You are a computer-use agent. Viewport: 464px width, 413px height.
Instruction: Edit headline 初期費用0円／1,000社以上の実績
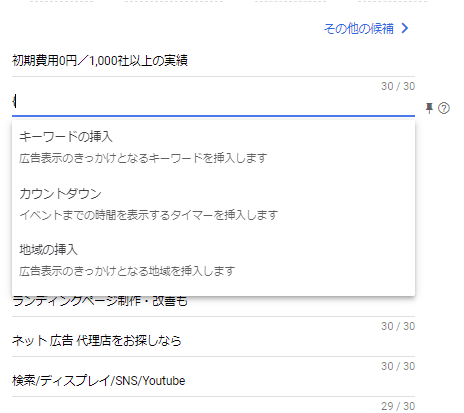213,61
